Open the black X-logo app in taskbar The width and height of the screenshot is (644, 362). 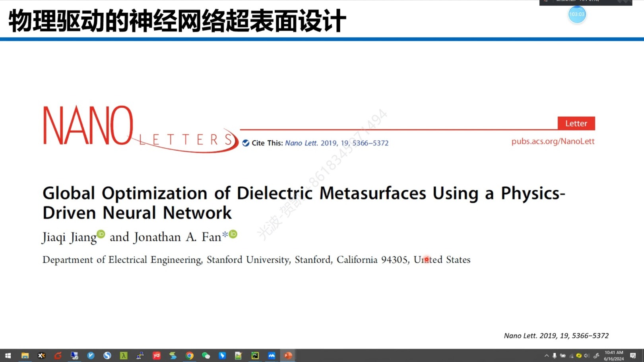pos(41,356)
